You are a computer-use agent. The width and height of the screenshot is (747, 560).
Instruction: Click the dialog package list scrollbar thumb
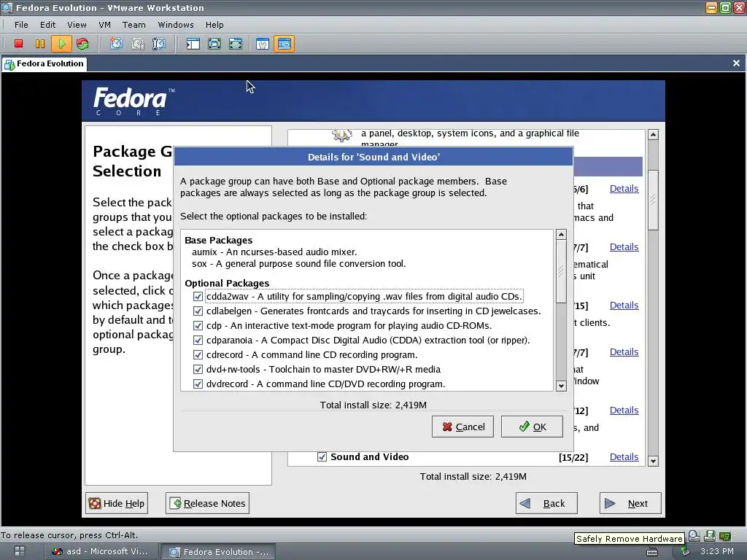(x=561, y=271)
